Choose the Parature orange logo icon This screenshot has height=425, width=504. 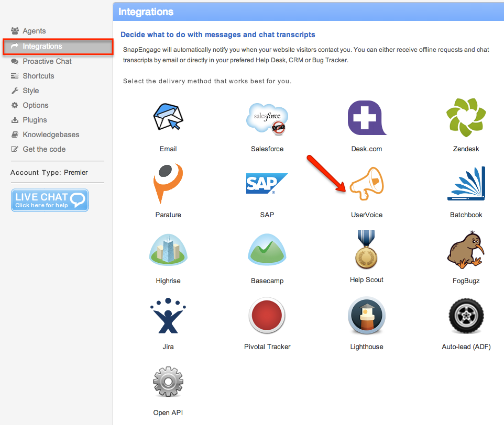pos(168,183)
